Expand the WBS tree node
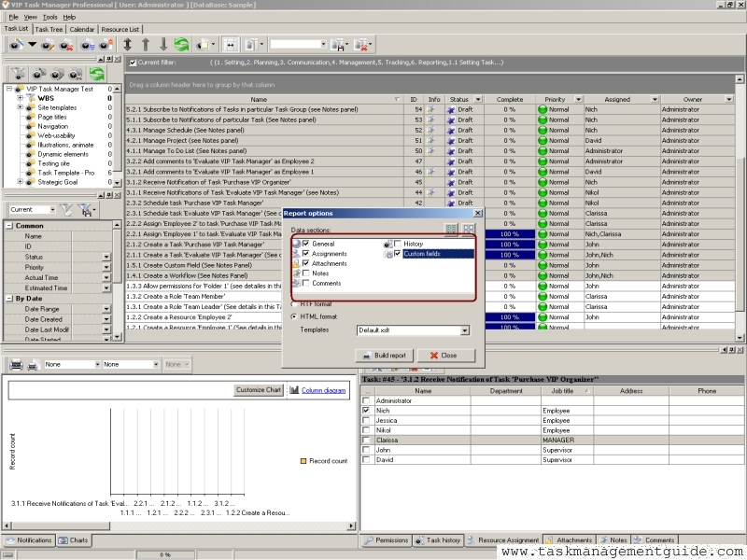The height and width of the screenshot is (560, 747). point(20,98)
